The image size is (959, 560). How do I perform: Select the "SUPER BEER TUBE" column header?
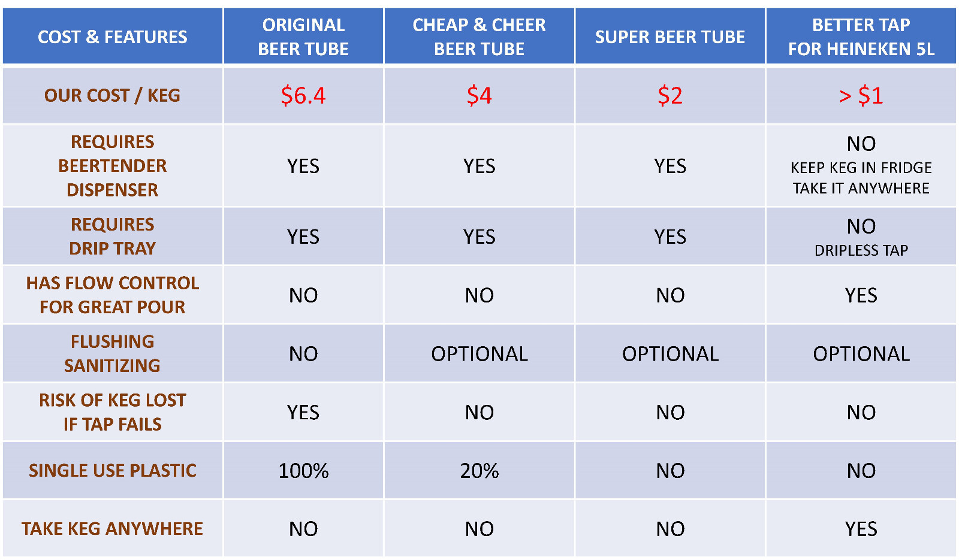tap(670, 37)
